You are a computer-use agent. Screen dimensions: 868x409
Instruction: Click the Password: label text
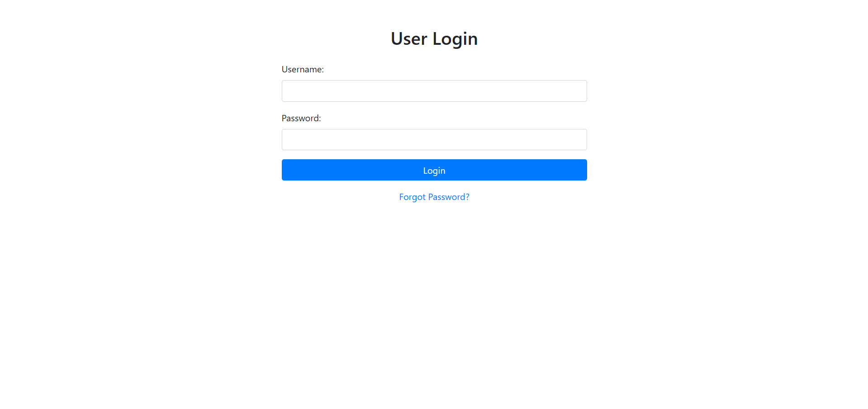(x=301, y=118)
